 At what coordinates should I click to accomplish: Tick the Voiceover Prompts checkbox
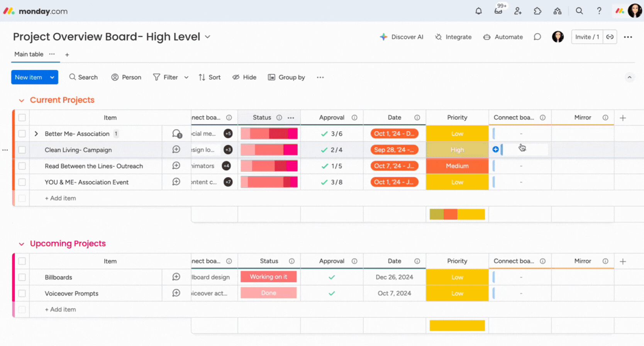[x=22, y=293]
